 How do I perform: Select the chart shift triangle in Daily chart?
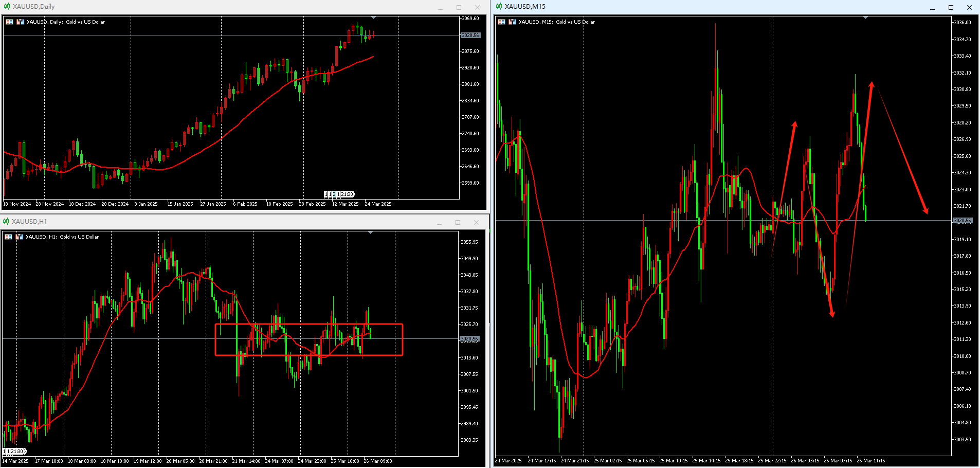pyautogui.click(x=373, y=18)
